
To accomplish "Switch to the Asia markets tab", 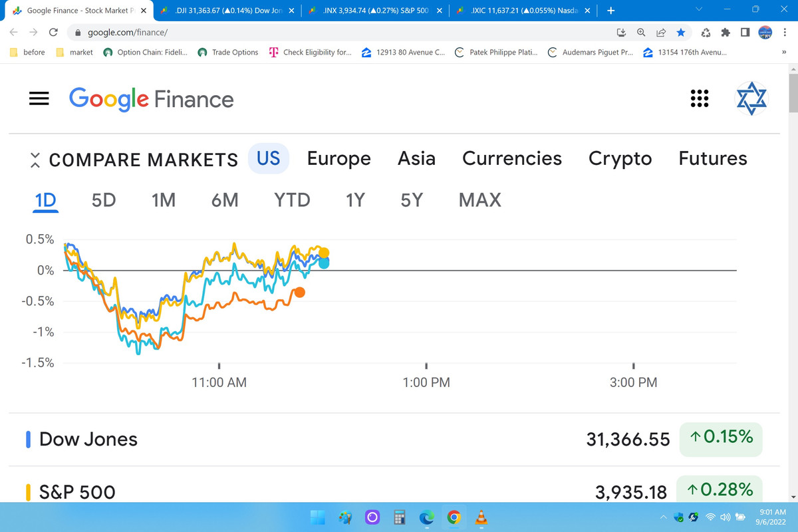I will coord(416,158).
